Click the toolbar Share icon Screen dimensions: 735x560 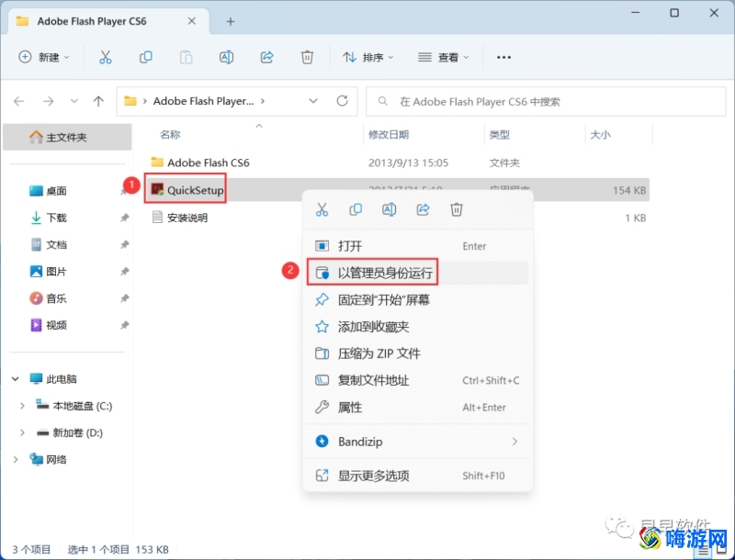point(266,57)
